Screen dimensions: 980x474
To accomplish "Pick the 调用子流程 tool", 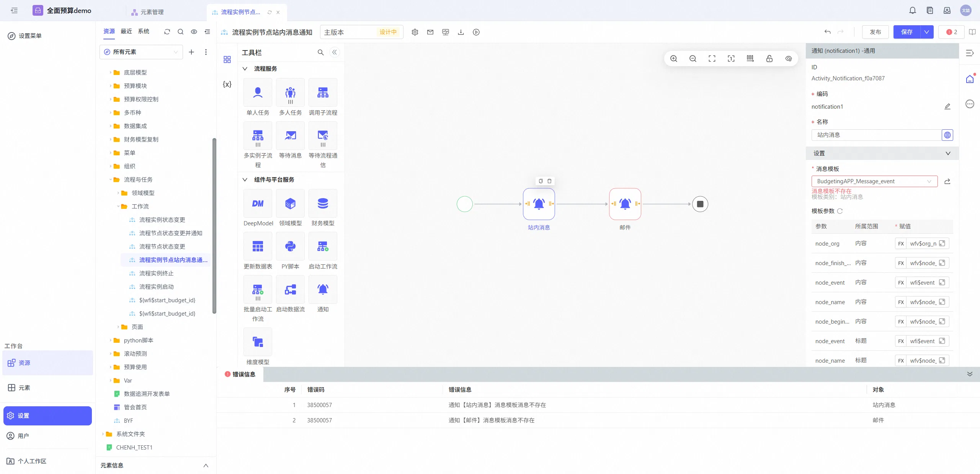I will 323,93.
